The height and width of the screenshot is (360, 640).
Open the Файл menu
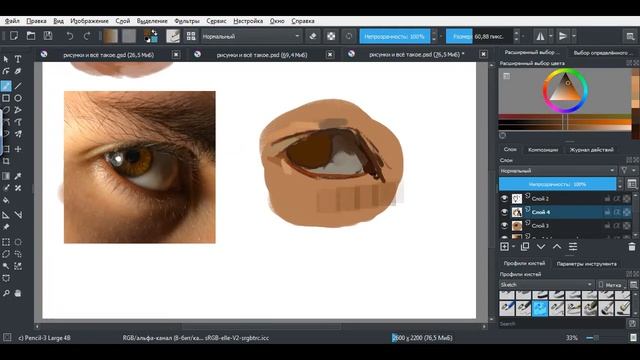point(12,21)
